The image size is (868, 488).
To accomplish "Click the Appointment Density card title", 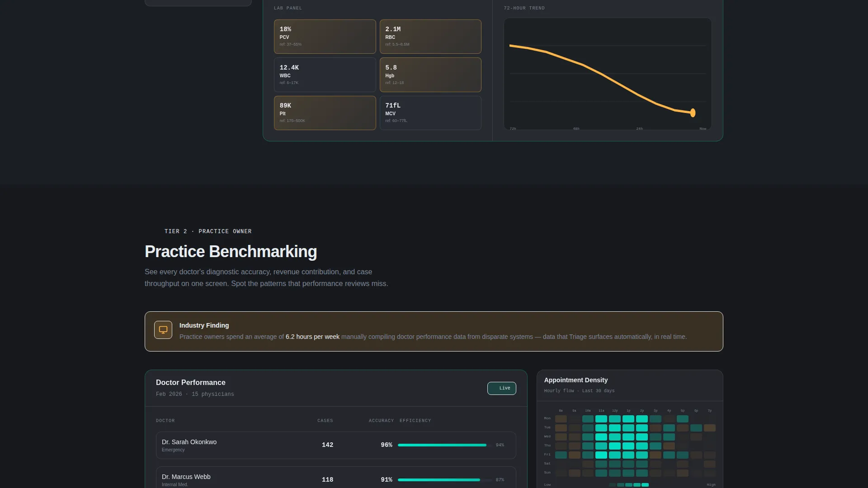I will (x=576, y=380).
